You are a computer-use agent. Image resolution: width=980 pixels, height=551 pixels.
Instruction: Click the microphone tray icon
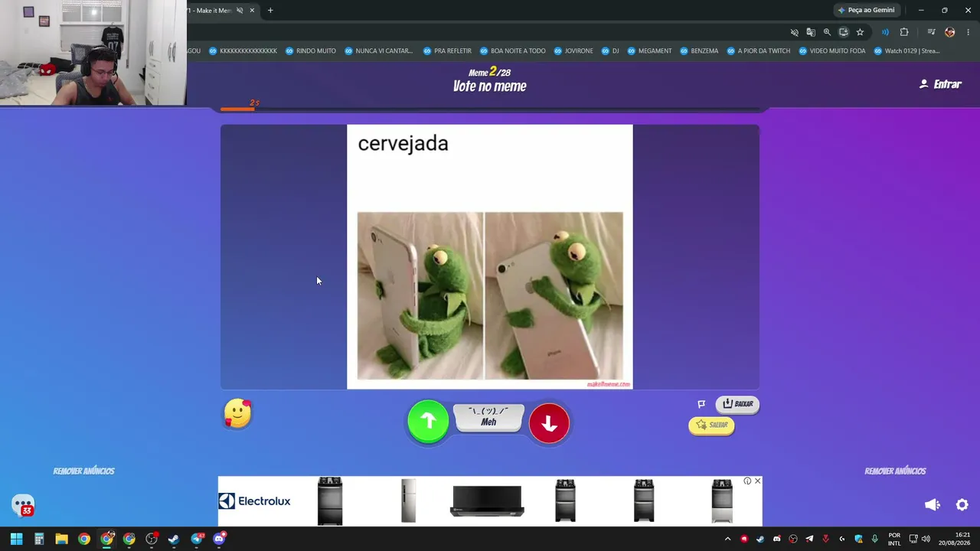pos(874,539)
